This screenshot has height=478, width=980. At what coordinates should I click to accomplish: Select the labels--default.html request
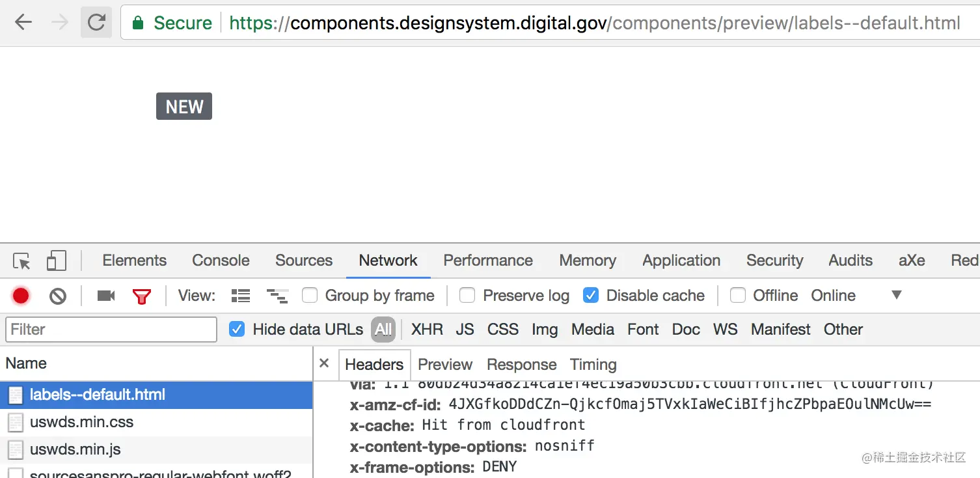click(156, 395)
